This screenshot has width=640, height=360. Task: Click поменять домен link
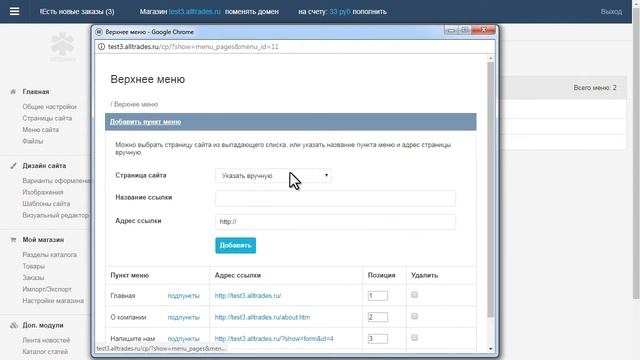coord(251,11)
